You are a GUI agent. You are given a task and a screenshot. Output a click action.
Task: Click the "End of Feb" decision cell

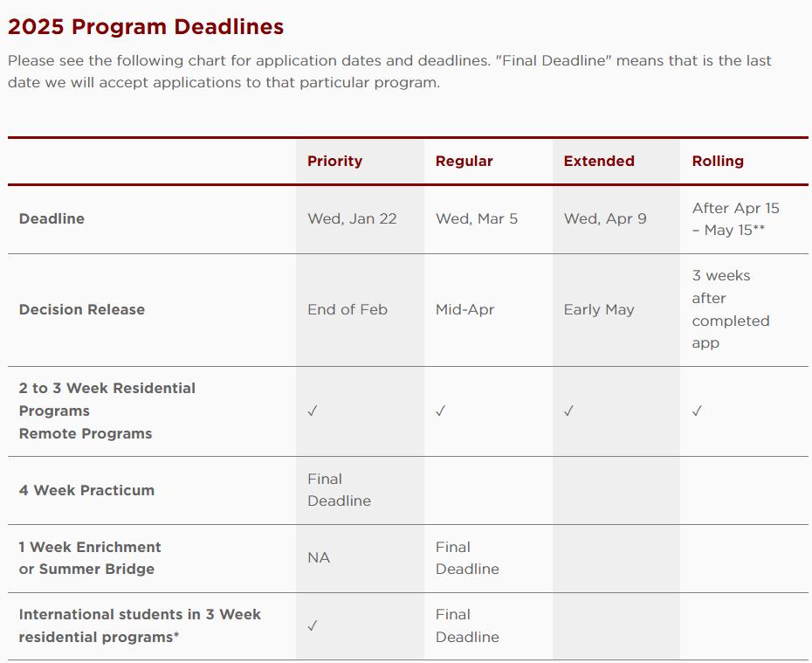pos(348,309)
